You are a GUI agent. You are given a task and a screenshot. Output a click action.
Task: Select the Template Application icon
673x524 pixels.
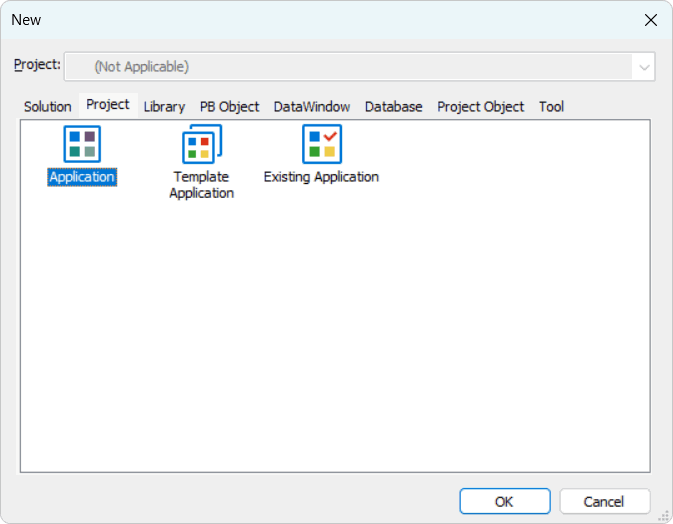(x=201, y=144)
